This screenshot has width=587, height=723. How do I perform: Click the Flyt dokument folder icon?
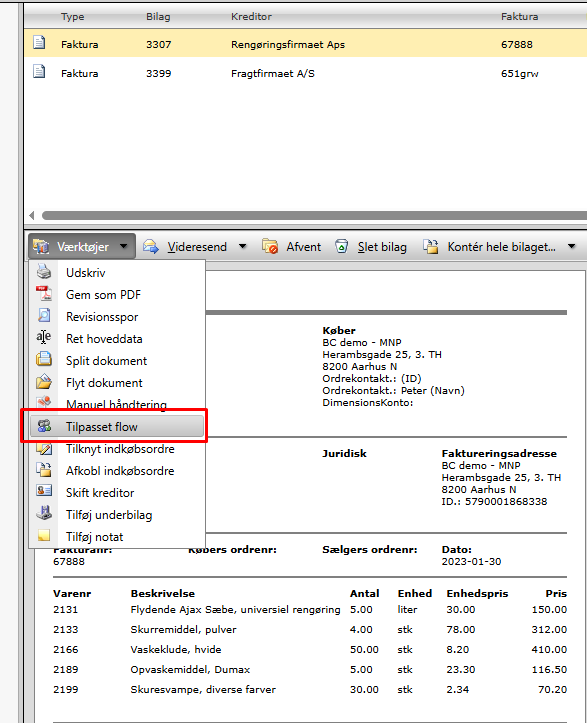44,382
